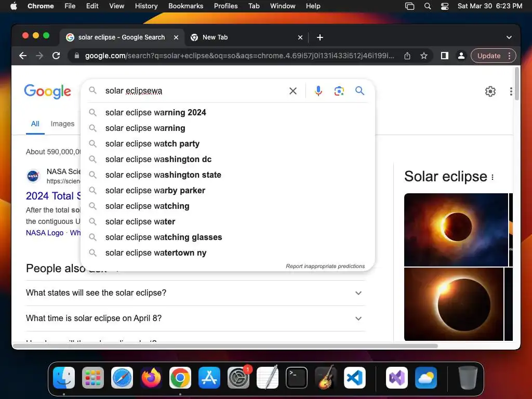
Task: Launch Safari from the dock
Action: coord(122,377)
